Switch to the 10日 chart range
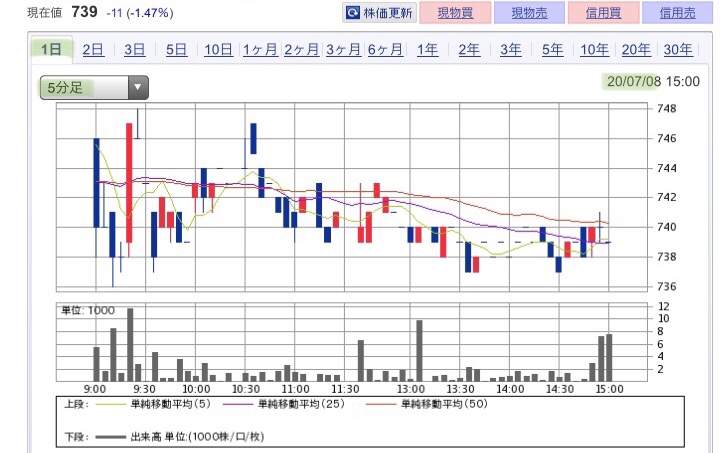This screenshot has height=453, width=723. [218, 49]
